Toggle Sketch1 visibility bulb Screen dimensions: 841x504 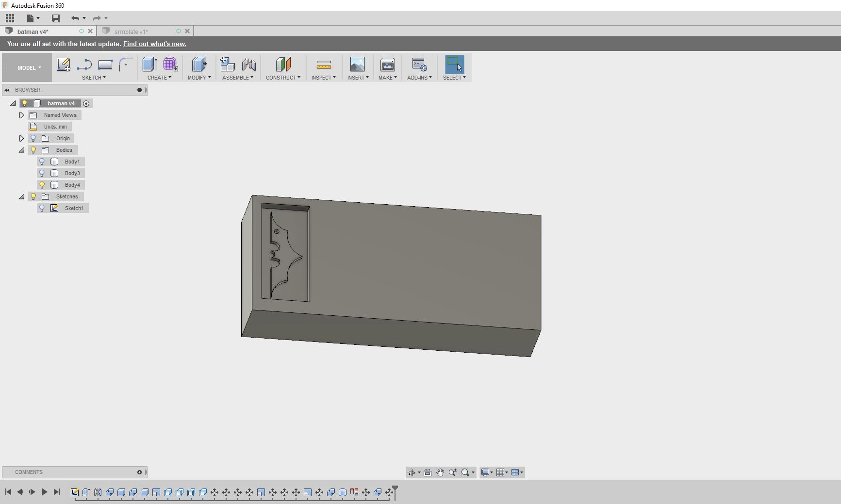point(42,208)
